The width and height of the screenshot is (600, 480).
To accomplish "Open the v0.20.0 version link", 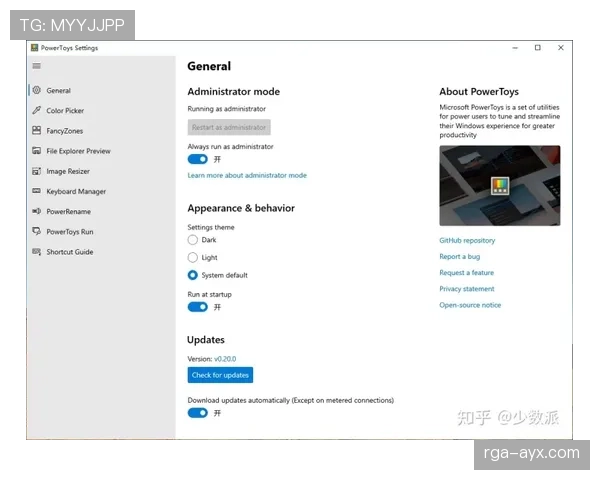I will click(225, 359).
